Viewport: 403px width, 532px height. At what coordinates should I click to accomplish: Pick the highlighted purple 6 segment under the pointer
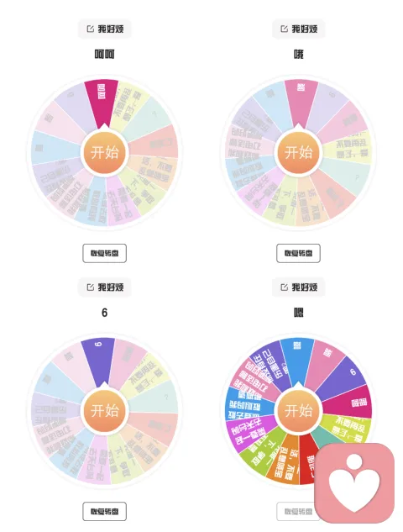click(x=99, y=360)
